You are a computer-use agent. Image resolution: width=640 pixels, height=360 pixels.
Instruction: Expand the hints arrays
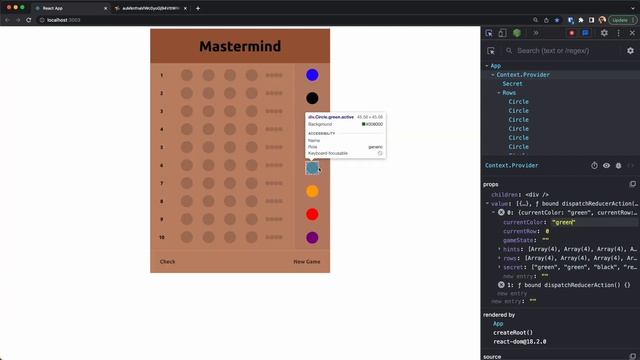tap(499, 249)
